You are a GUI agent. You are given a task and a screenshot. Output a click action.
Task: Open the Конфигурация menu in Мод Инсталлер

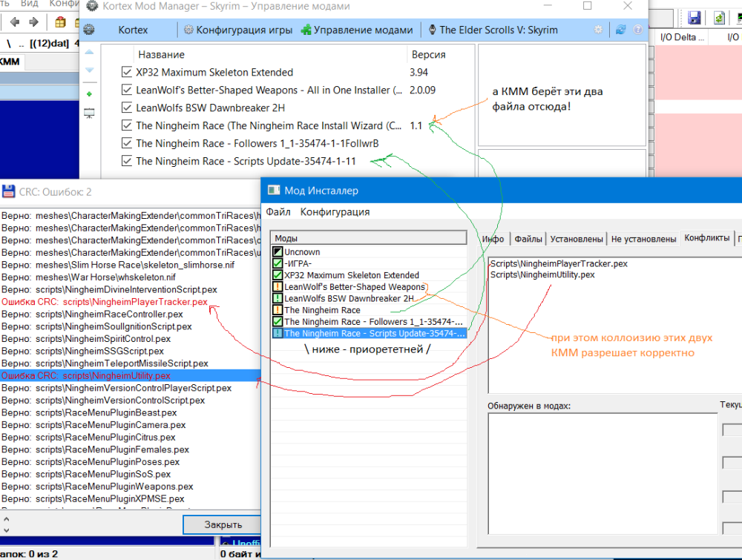(x=335, y=212)
